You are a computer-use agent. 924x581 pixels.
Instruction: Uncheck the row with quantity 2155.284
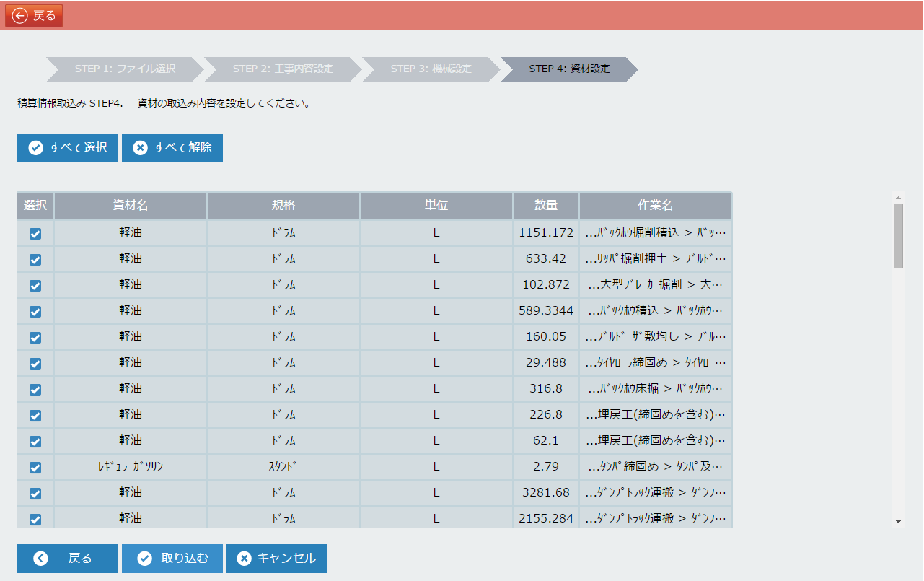point(35,520)
